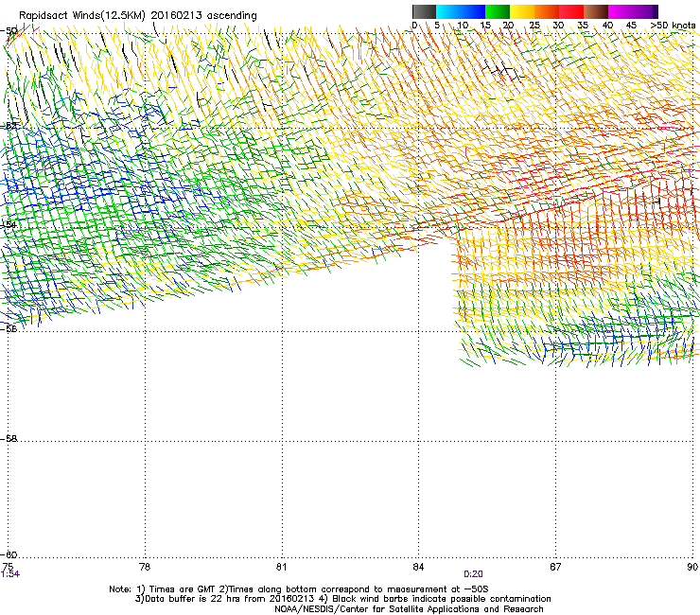
Task: Click the brown 35-40 knots legend segment
Action: click(x=596, y=11)
